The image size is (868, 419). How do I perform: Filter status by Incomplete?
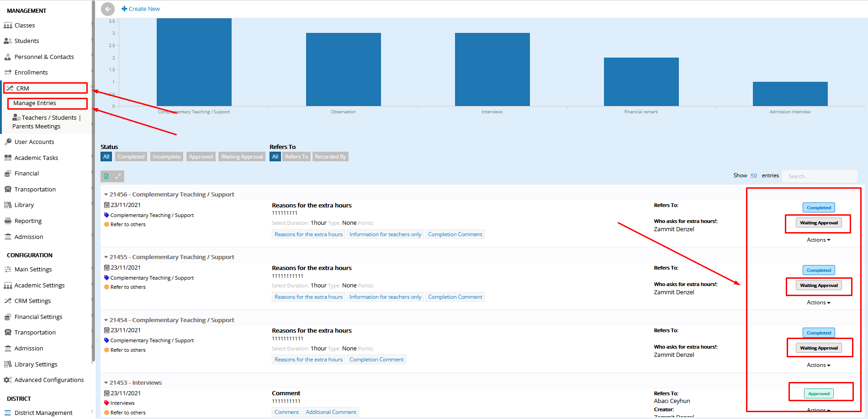[167, 157]
